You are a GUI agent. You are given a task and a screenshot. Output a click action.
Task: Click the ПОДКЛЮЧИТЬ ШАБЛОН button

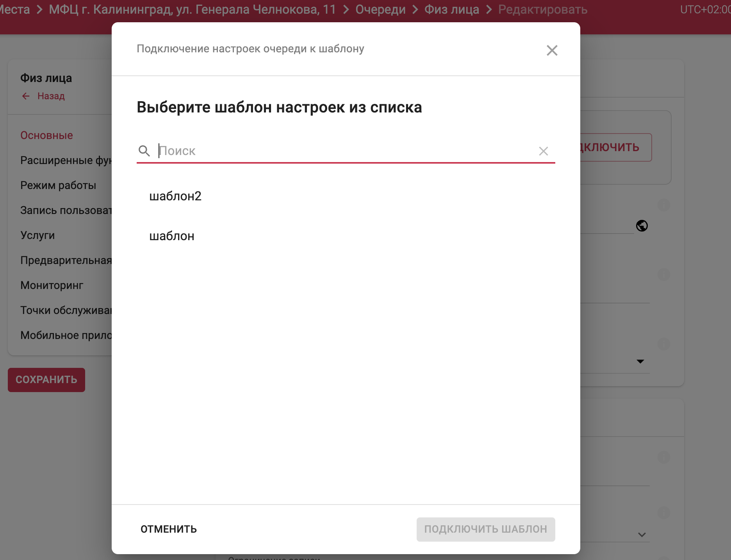click(486, 529)
